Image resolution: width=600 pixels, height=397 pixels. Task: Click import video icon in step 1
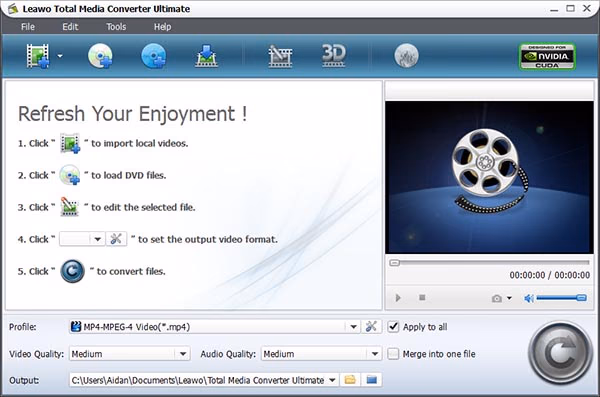point(70,143)
